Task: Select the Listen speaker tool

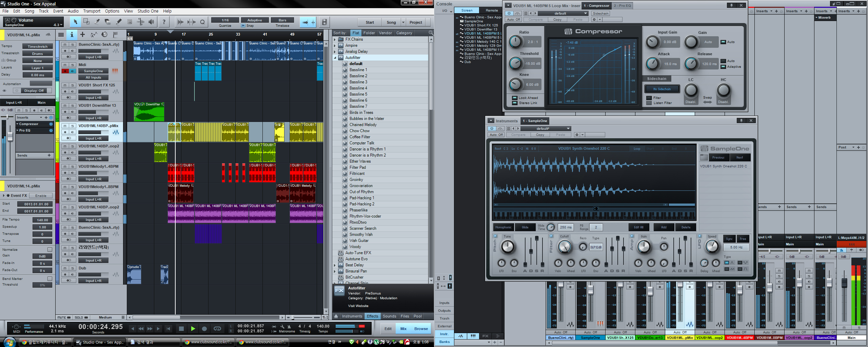Action: point(151,22)
